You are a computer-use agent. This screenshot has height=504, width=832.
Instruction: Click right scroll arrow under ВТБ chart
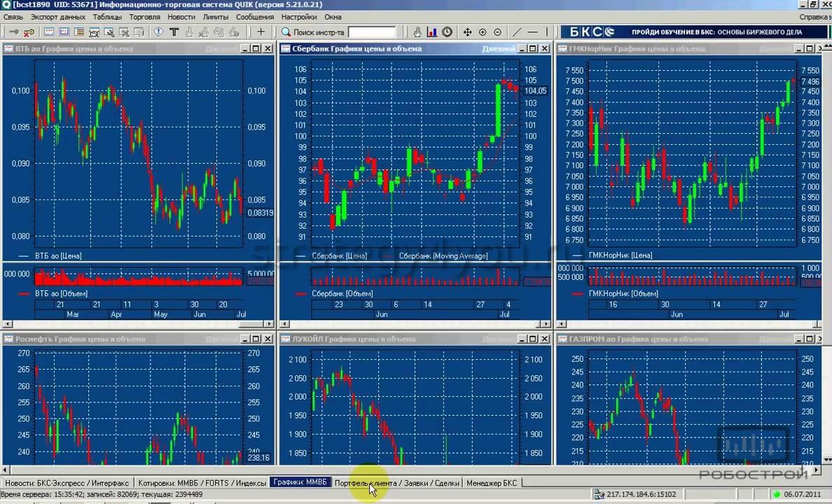[x=271, y=324]
